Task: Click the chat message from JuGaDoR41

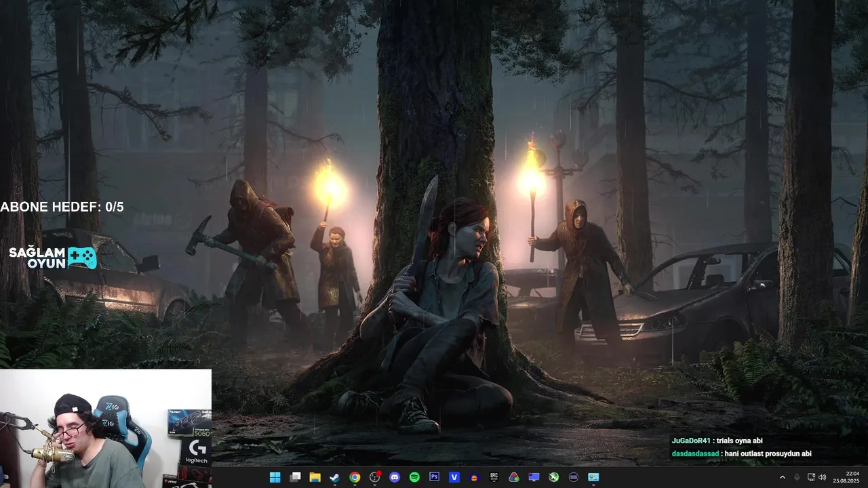Action: 717,441
